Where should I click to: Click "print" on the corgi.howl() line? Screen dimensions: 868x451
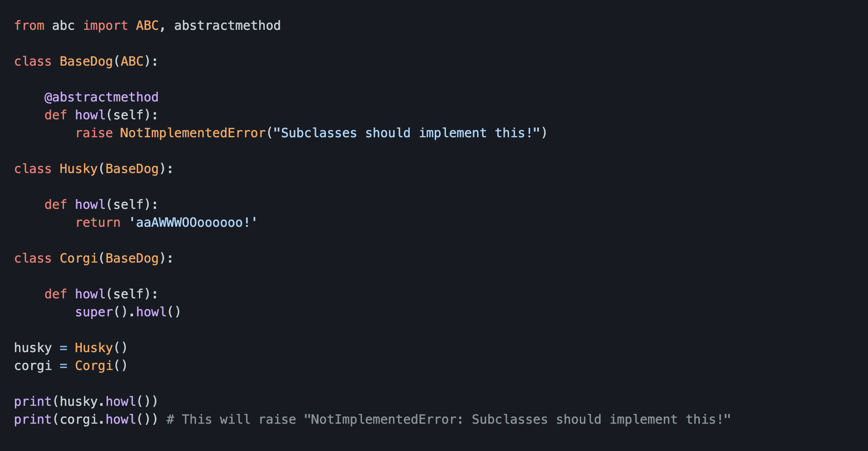[x=32, y=420]
